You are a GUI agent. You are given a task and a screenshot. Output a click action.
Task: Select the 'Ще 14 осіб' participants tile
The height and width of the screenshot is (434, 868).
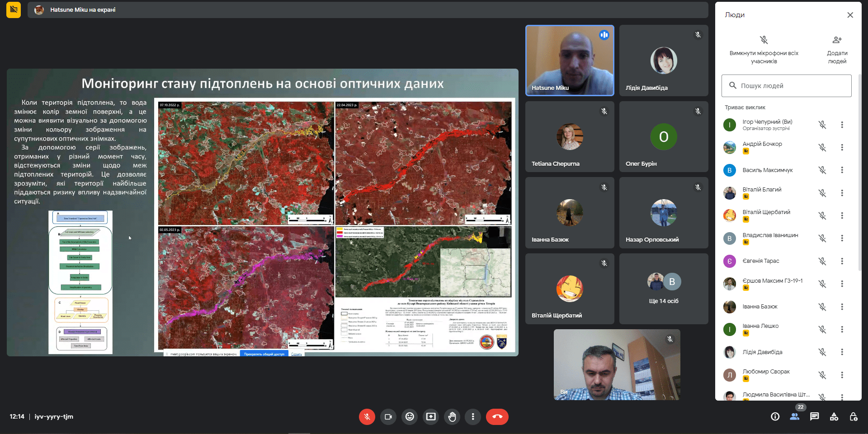[x=663, y=289]
